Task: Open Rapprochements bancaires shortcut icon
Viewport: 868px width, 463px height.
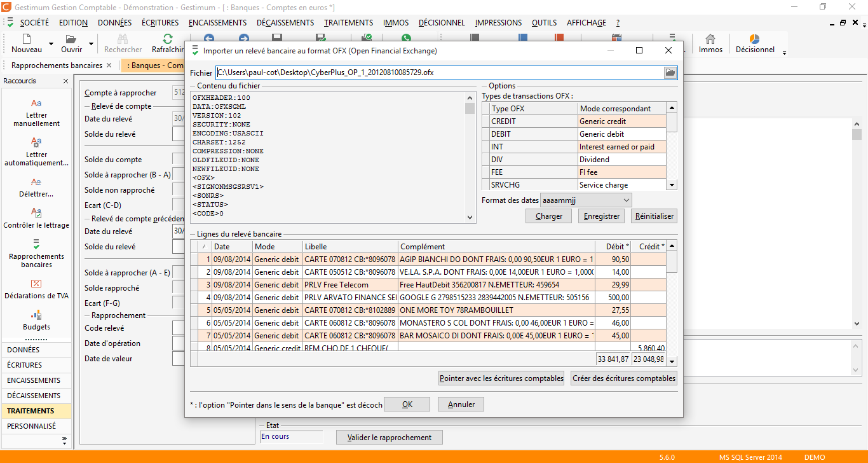Action: click(x=36, y=244)
